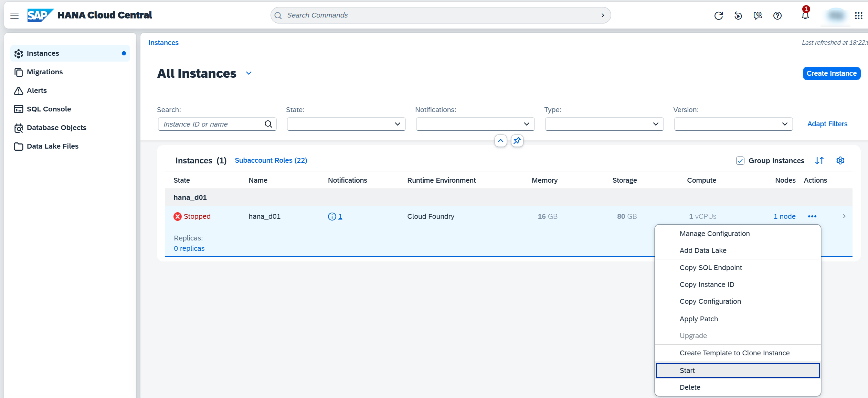Open the hamburger navigation menu
The height and width of the screenshot is (398, 868).
[x=14, y=15]
